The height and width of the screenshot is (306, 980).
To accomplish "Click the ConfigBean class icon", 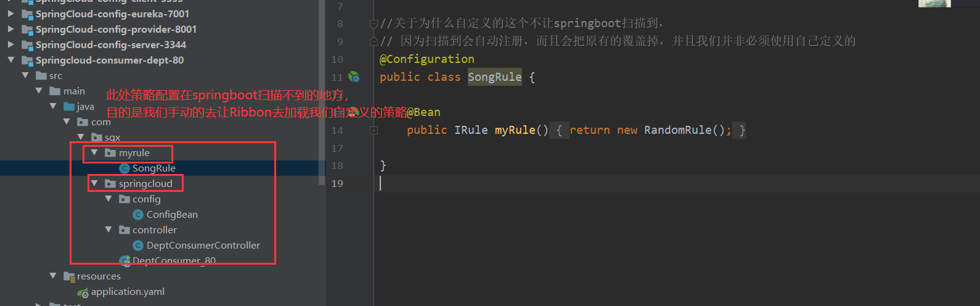I will pyautogui.click(x=138, y=215).
